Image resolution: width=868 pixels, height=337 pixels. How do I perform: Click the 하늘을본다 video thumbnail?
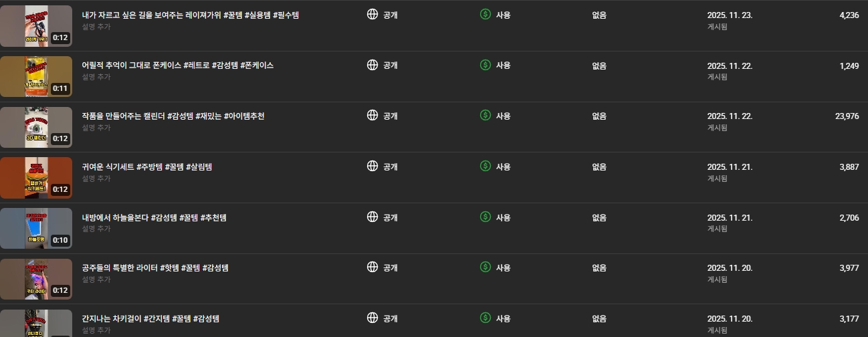pos(36,228)
